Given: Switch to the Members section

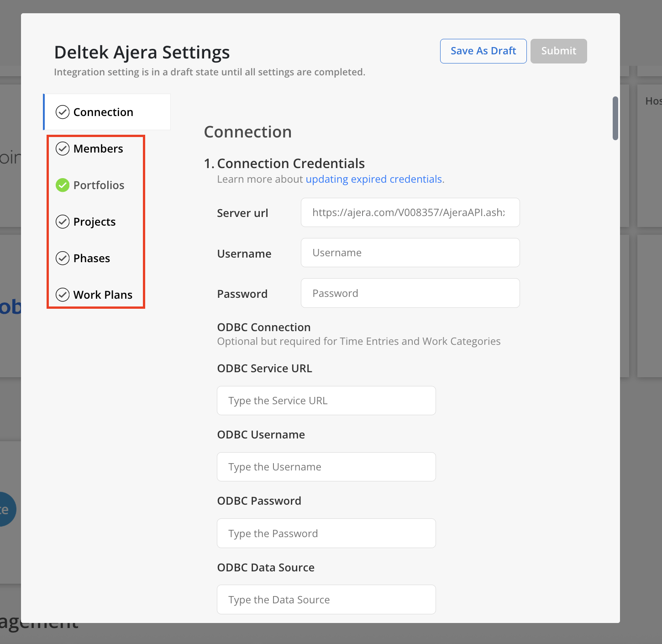Looking at the screenshot, I should pos(98,148).
